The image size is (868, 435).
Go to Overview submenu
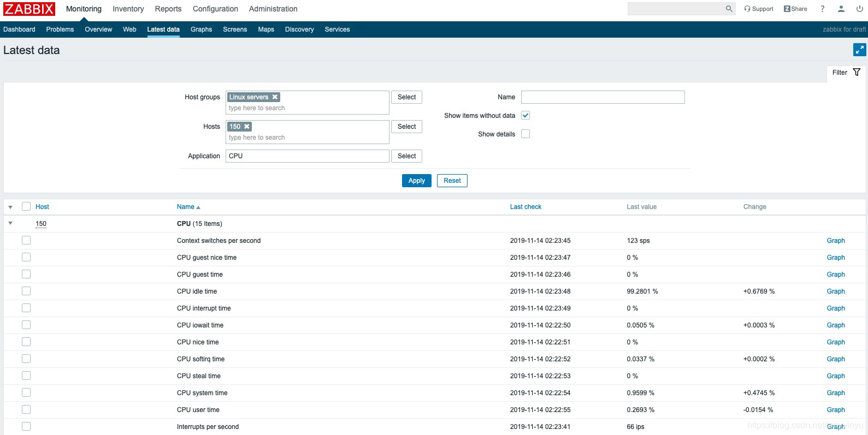coord(98,29)
